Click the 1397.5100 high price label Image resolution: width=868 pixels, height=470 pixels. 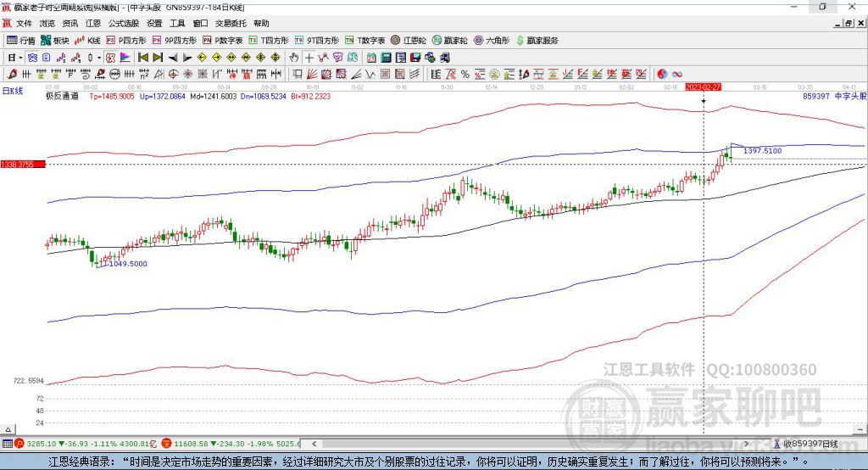(762, 151)
